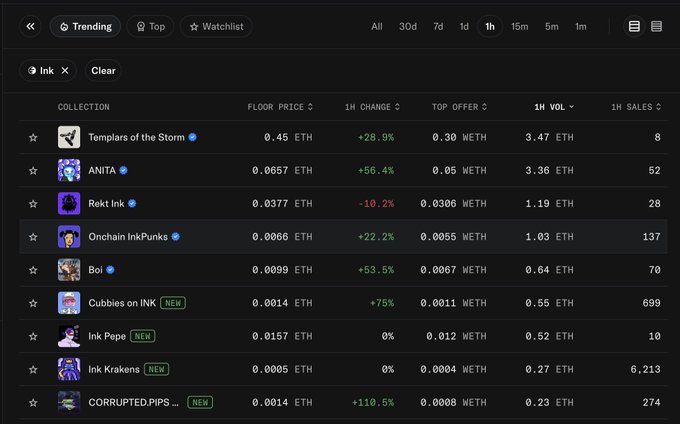
Task: Star CORRUPTED.PIPS for watchlist
Action: coord(33,402)
